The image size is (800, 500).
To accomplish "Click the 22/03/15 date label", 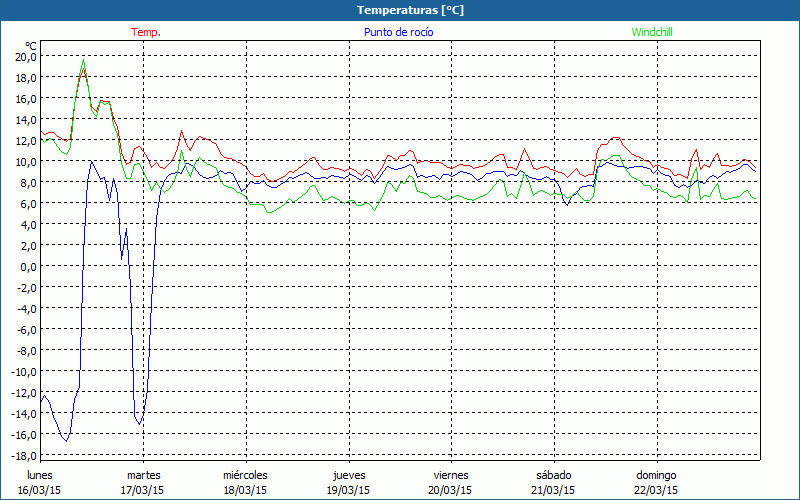I will tap(657, 490).
